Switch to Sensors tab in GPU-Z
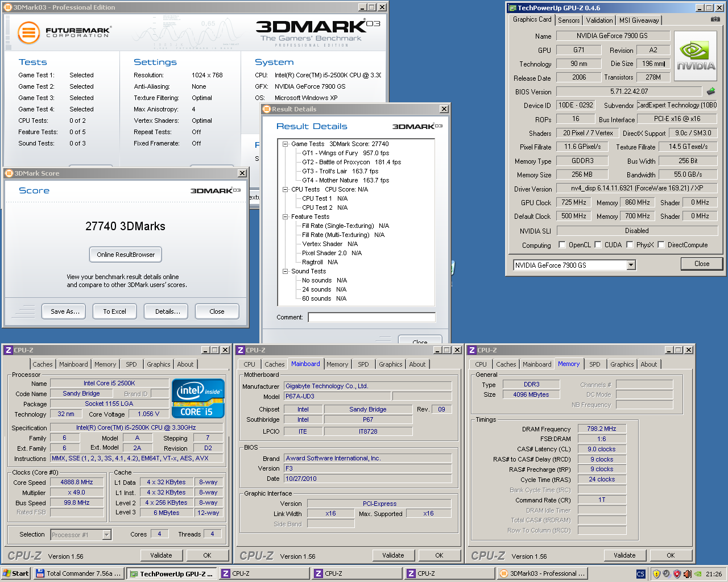This screenshot has width=728, height=582. [x=569, y=20]
